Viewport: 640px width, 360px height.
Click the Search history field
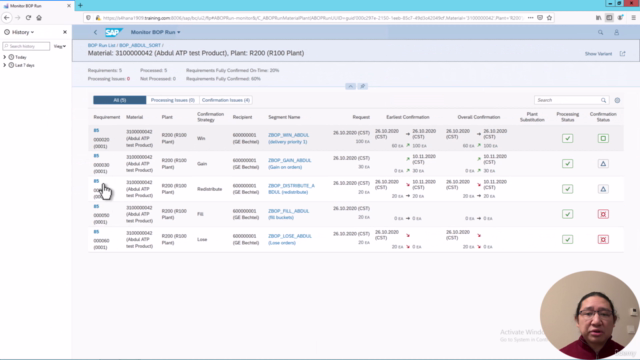[26, 46]
